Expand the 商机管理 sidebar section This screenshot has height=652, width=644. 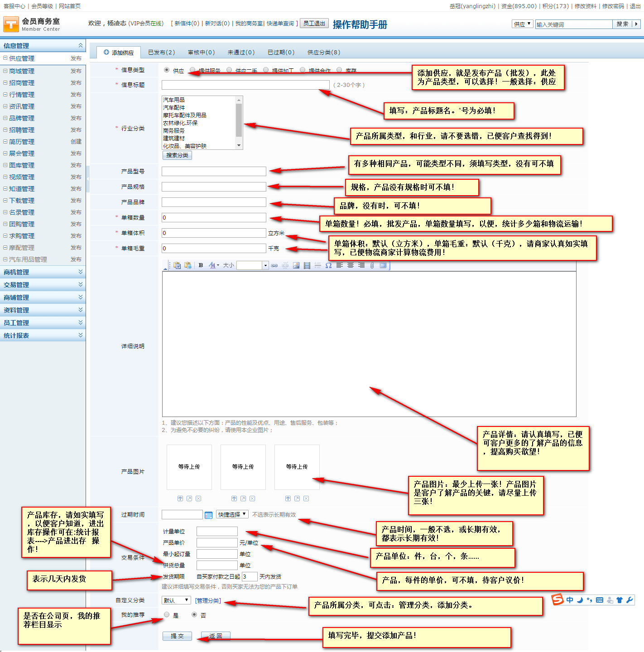coord(43,272)
